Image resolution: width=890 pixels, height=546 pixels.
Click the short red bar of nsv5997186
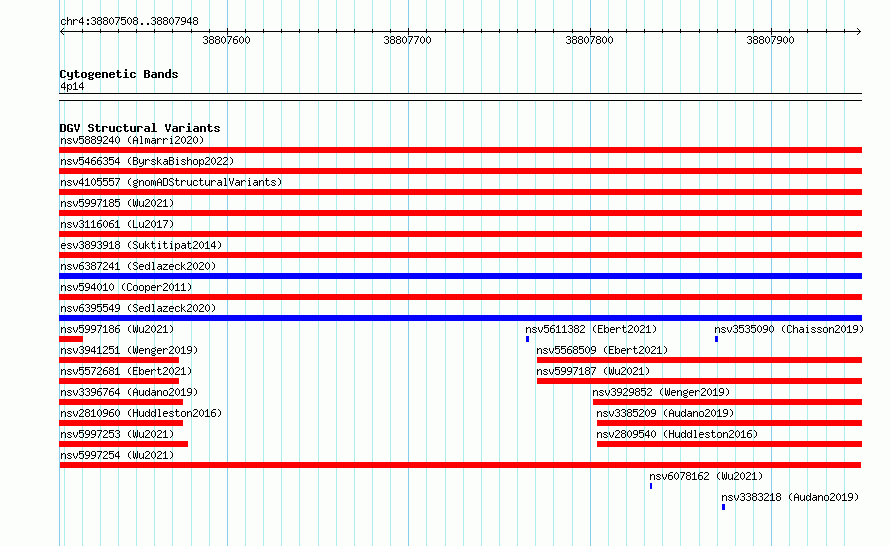(71, 339)
